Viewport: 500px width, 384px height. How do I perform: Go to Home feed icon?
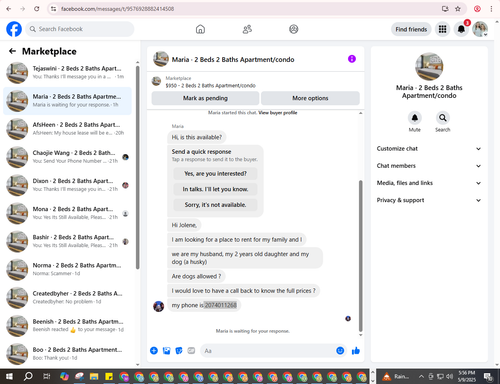tap(200, 29)
